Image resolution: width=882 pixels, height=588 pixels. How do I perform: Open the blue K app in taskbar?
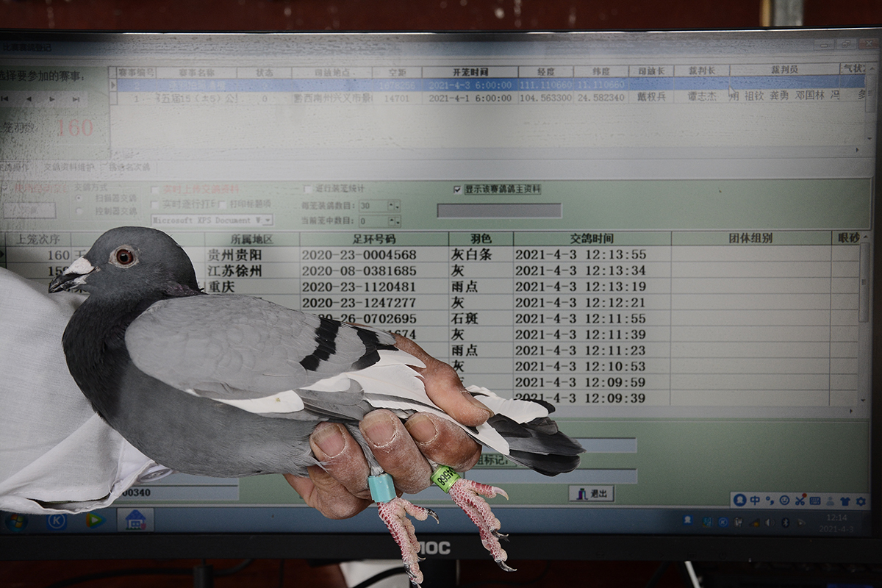[x=57, y=521]
